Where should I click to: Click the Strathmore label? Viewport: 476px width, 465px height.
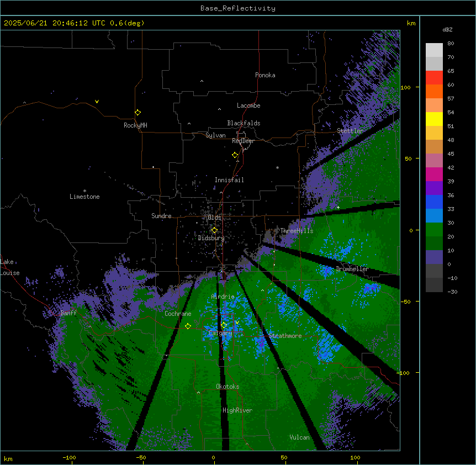click(285, 336)
